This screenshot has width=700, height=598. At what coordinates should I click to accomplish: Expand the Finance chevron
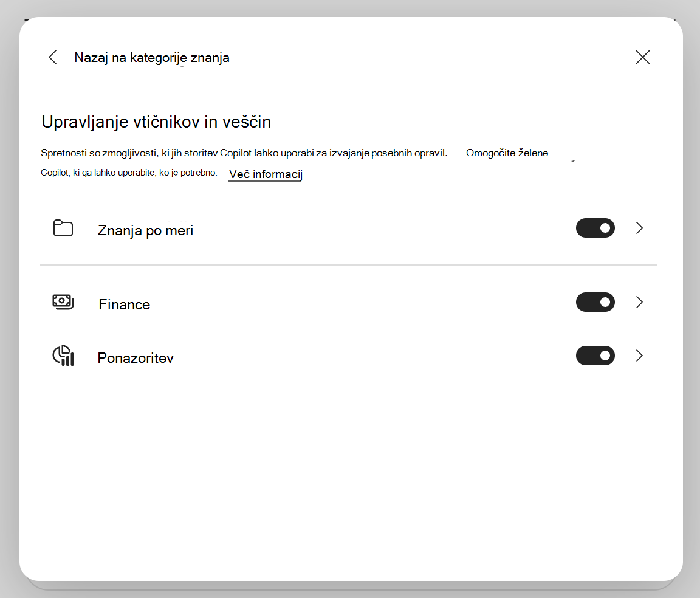[639, 303]
